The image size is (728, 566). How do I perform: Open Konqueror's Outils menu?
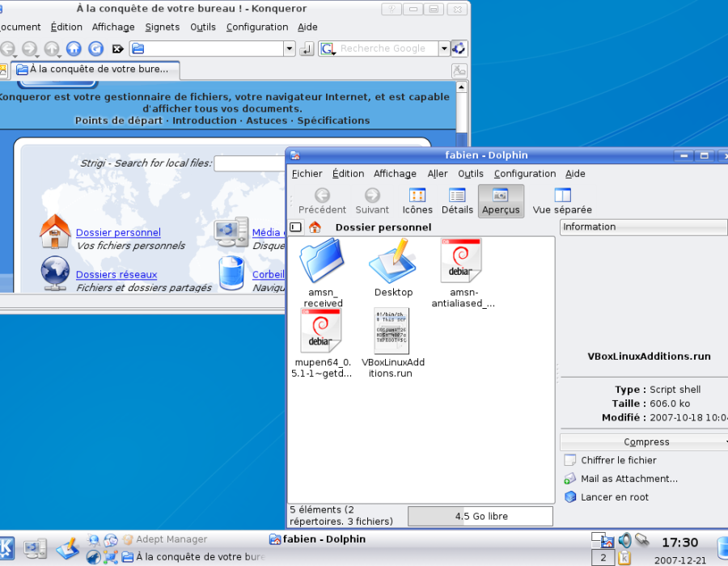click(x=203, y=27)
